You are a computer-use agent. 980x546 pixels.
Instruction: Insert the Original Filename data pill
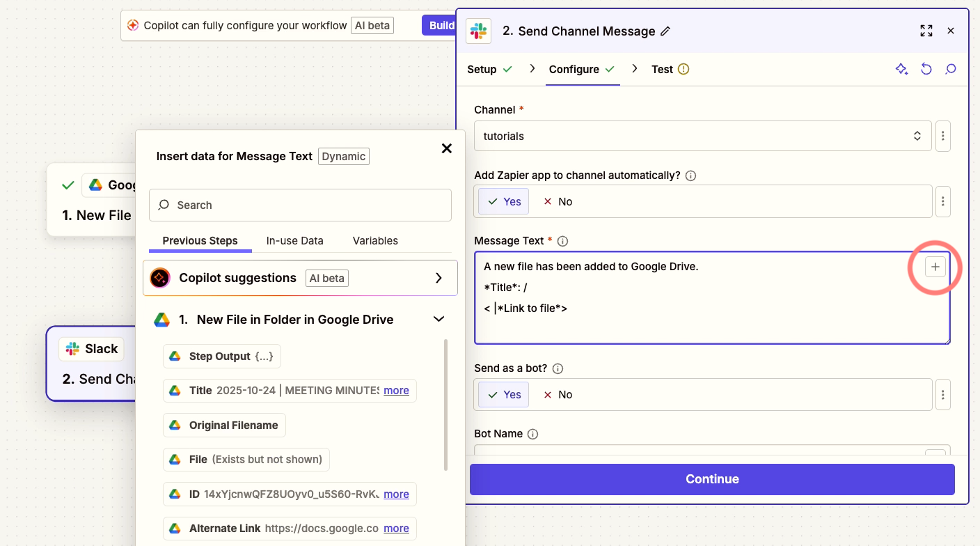(x=224, y=426)
